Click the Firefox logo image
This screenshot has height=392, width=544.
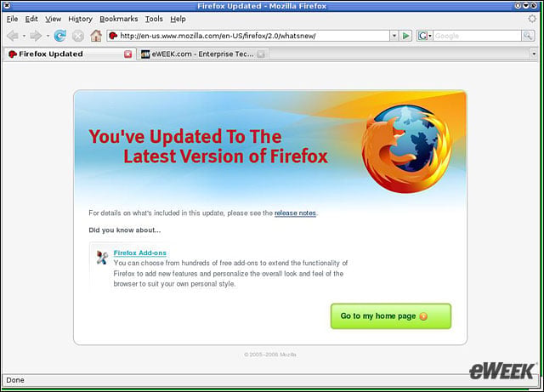406,149
